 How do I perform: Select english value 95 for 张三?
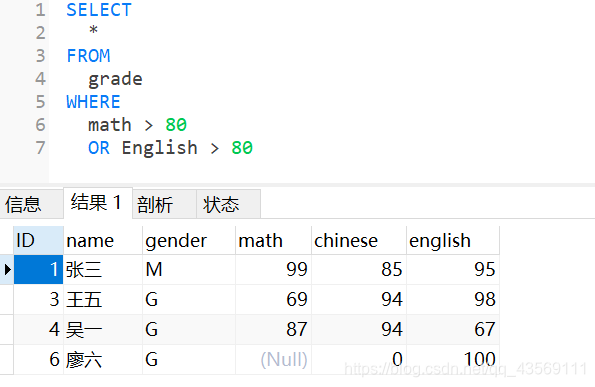click(453, 269)
